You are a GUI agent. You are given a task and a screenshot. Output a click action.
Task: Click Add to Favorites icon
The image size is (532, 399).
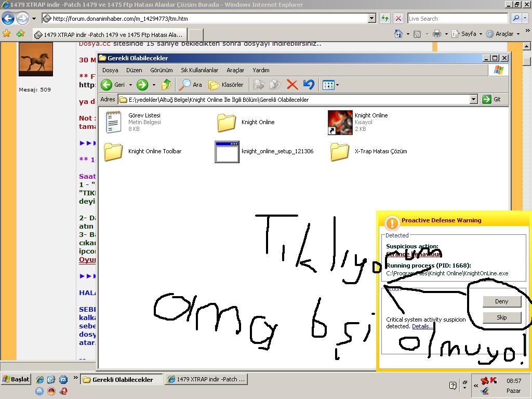point(20,34)
